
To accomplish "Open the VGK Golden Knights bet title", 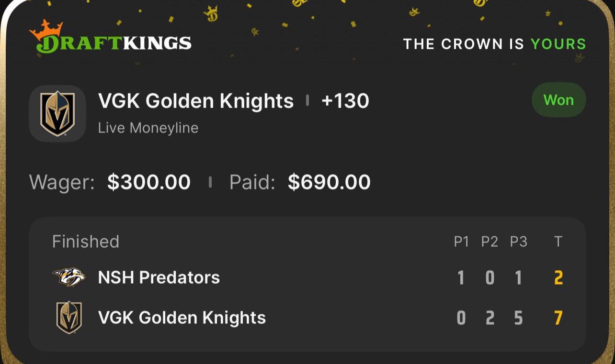I will 195,101.
